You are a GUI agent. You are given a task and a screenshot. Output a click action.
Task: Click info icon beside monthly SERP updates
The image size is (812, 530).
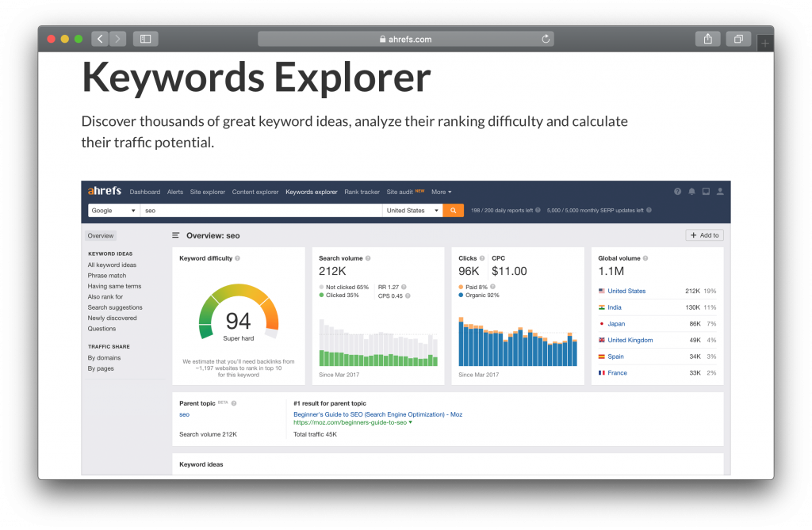coord(649,210)
